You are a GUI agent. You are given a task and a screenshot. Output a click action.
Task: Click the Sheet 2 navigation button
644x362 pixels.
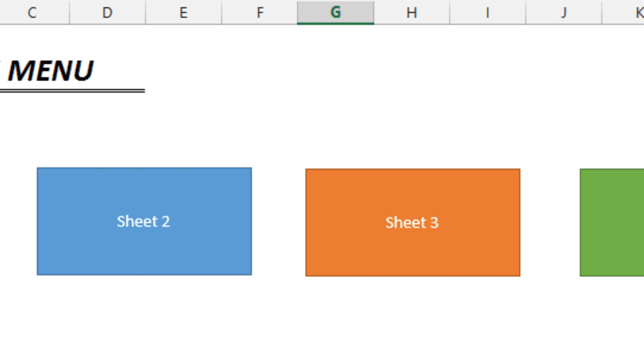coord(144,221)
